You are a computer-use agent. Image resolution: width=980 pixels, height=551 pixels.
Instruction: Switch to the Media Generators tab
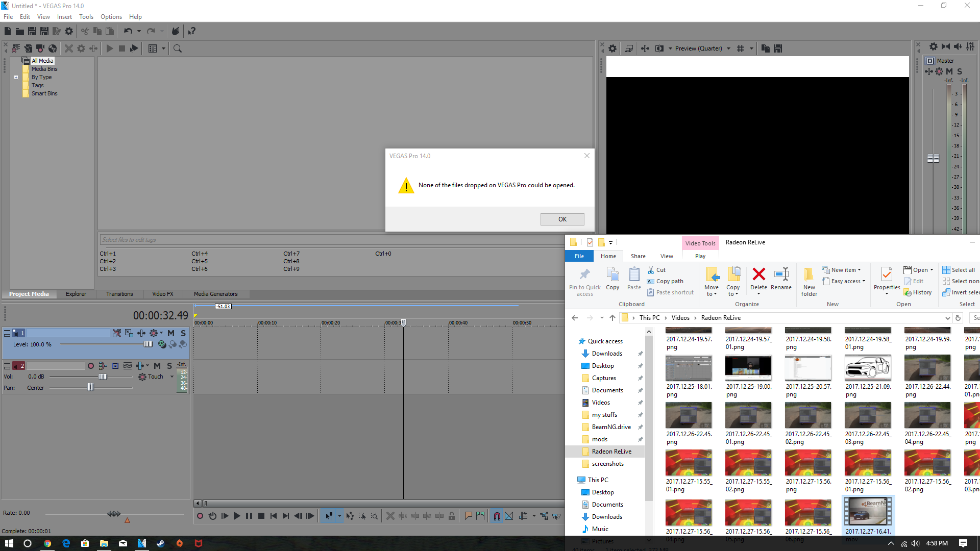tap(215, 294)
